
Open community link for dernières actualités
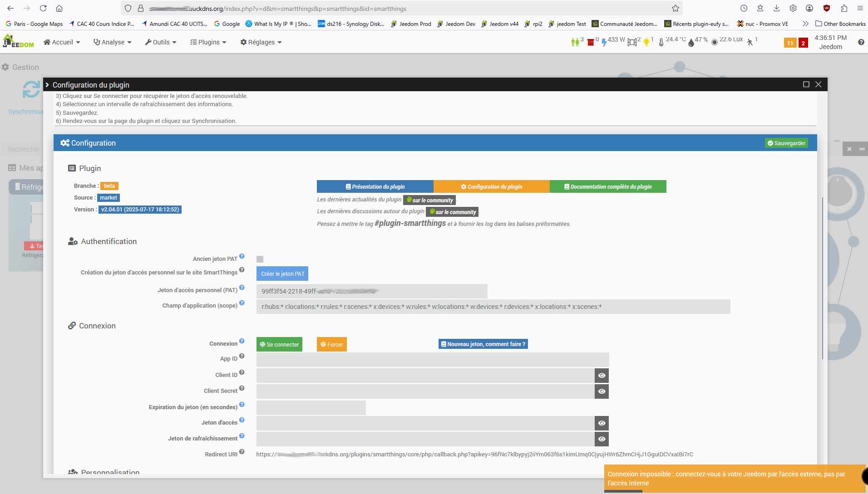tap(429, 200)
